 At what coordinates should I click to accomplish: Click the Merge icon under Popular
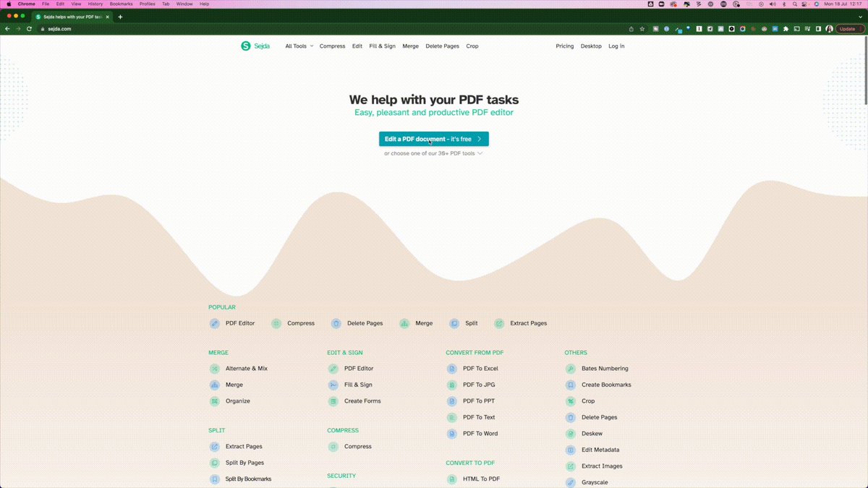point(404,323)
